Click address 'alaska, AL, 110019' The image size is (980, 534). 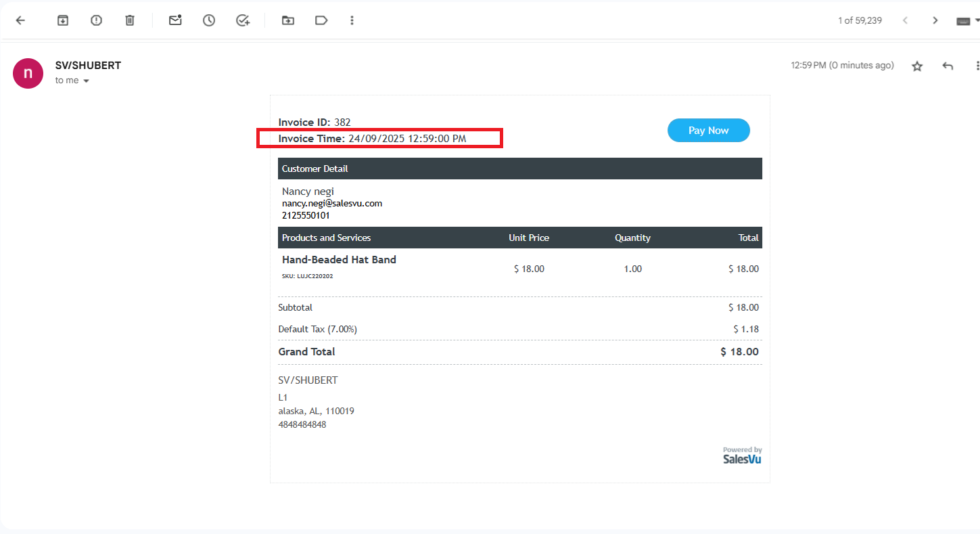click(x=317, y=411)
